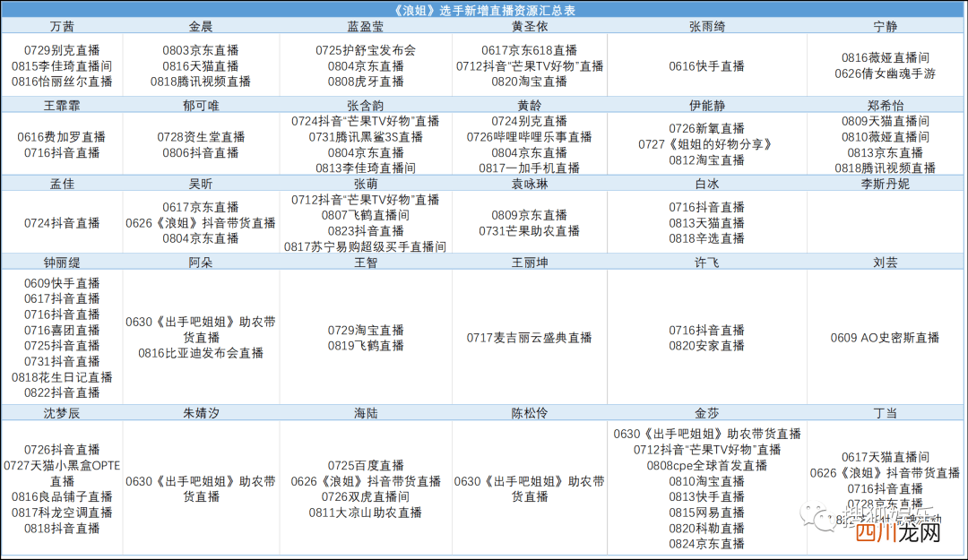
Task: Select the name header 沈梦辰
Action: click(x=62, y=413)
